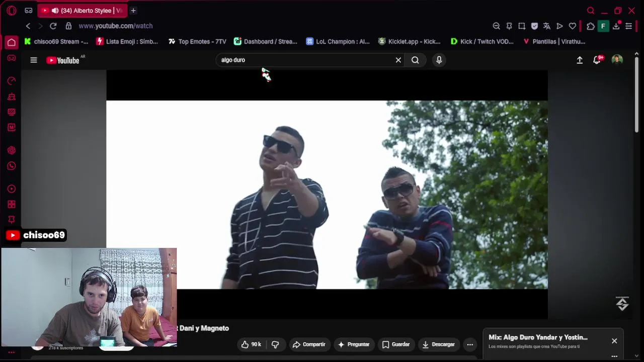Click the page vertical scrollbar
Viewport: 644px width, 362px height.
tap(637, 94)
